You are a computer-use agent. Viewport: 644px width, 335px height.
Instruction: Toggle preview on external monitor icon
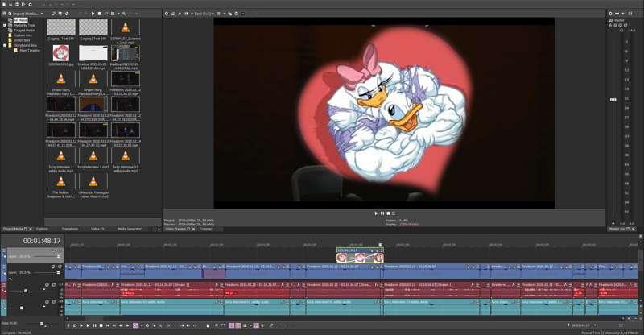point(173,14)
